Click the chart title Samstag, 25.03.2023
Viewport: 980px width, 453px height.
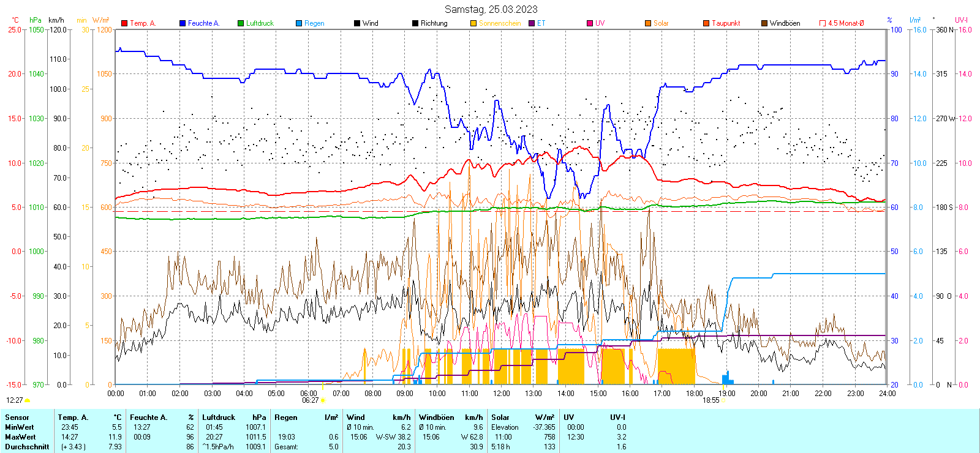point(491,9)
